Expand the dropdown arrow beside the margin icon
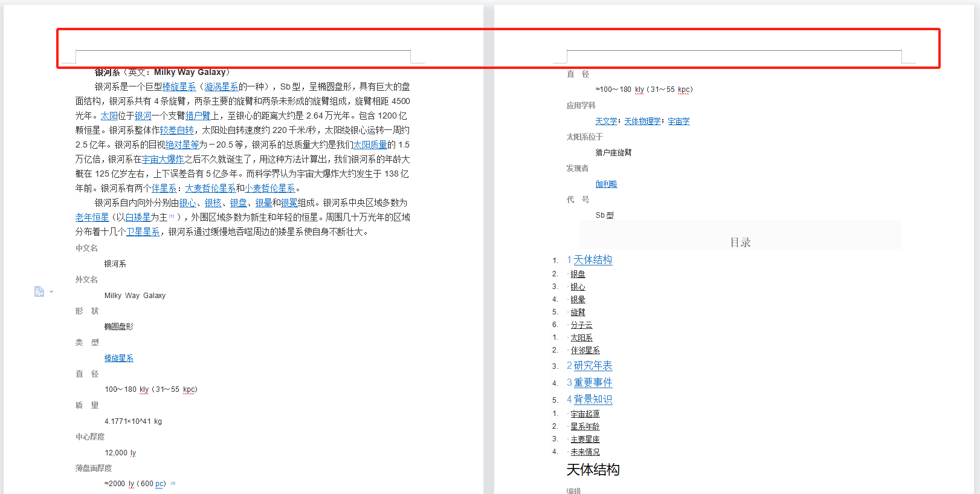980x494 pixels. pyautogui.click(x=51, y=292)
